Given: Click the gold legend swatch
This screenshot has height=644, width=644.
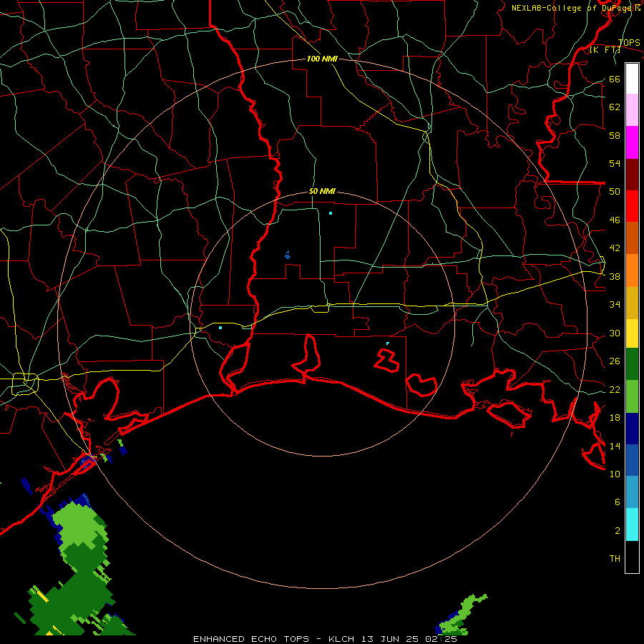Looking at the screenshot, I should coord(632,303).
